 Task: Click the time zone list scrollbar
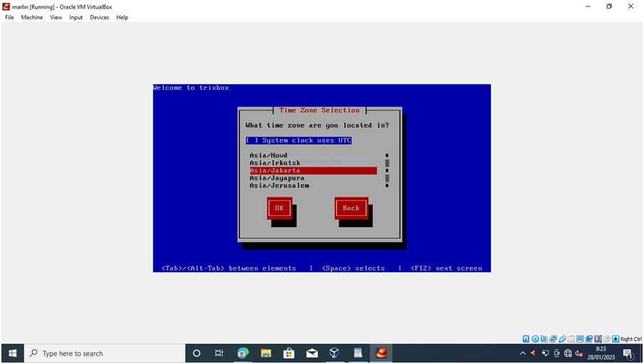[387, 170]
